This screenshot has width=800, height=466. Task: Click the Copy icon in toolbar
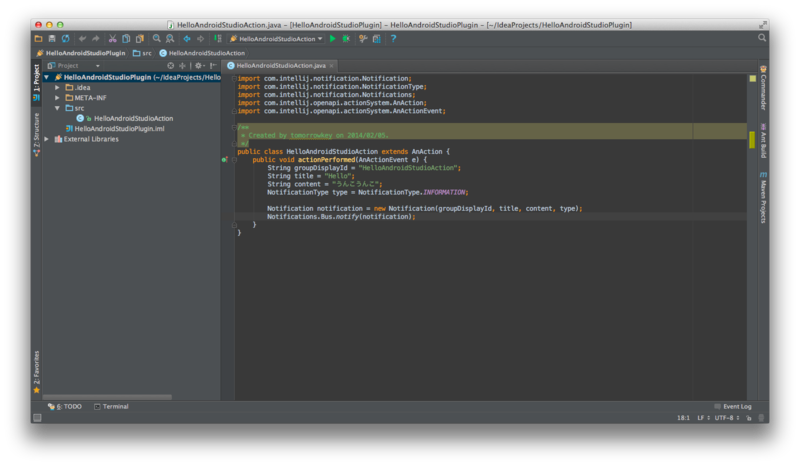coord(126,39)
